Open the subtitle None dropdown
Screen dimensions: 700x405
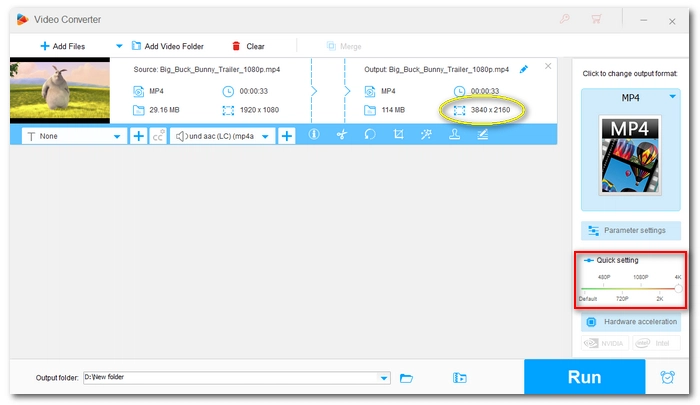pyautogui.click(x=74, y=136)
